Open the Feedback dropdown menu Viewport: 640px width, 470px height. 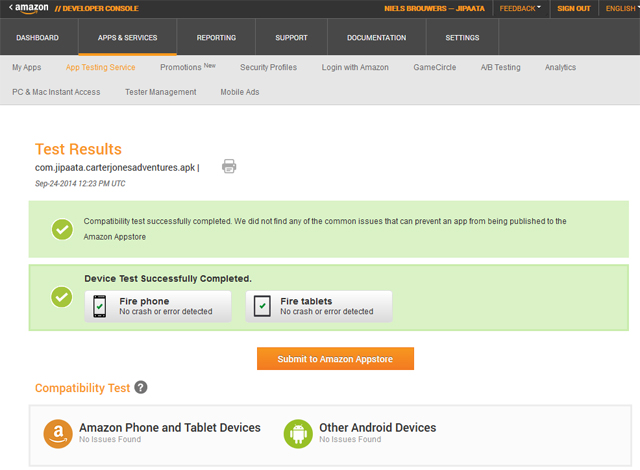[x=520, y=8]
